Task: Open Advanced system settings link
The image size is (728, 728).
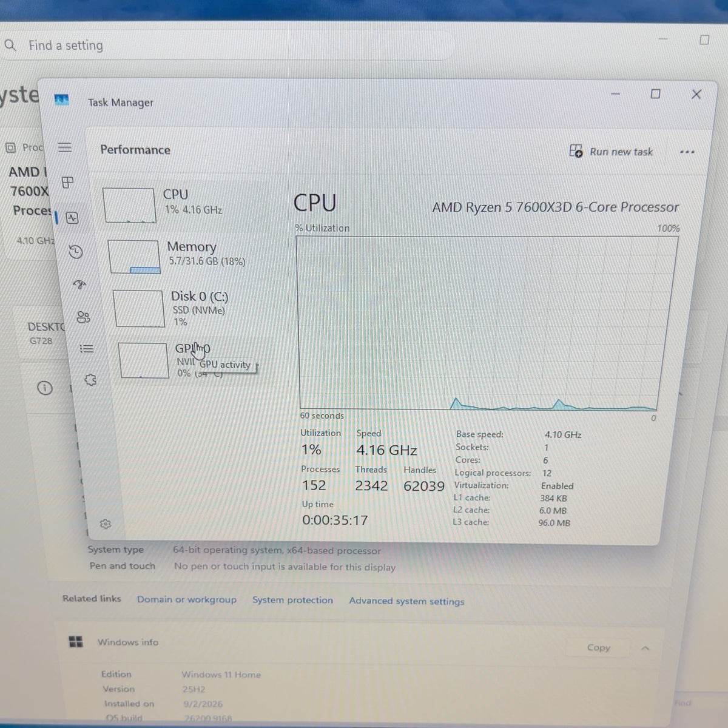Action: coord(406,601)
